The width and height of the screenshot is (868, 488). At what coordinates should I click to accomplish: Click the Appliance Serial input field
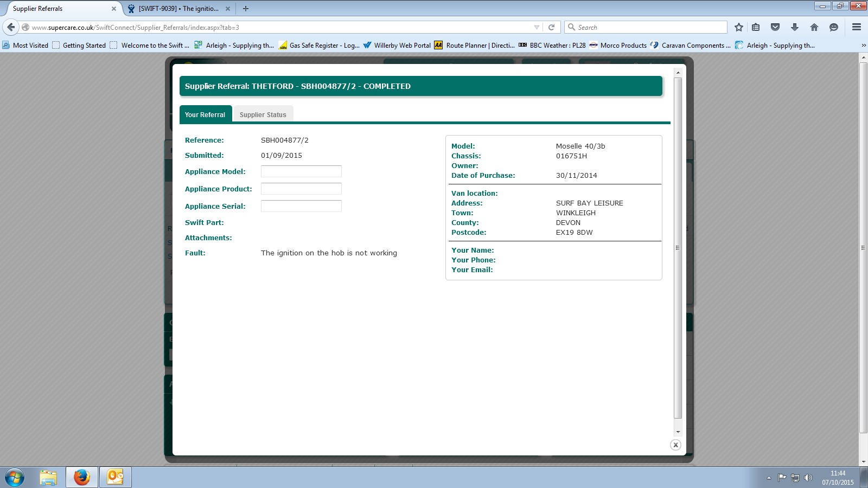coord(301,206)
